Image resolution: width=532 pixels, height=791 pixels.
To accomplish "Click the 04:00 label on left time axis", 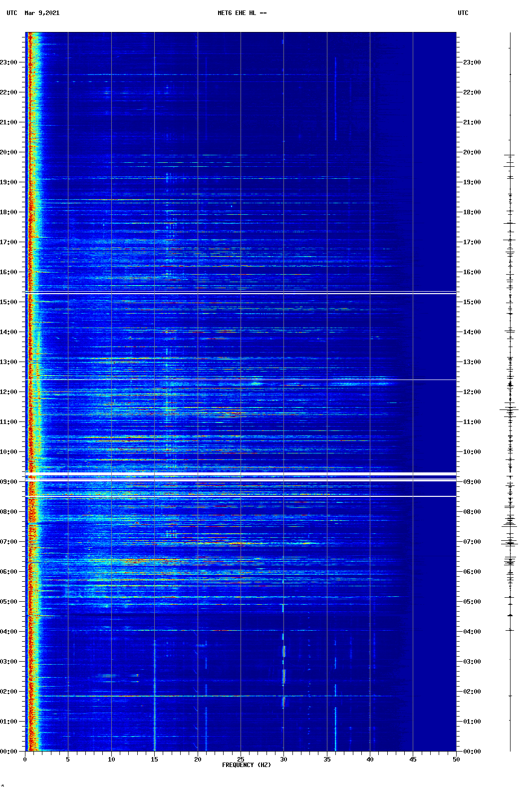I will [9, 632].
